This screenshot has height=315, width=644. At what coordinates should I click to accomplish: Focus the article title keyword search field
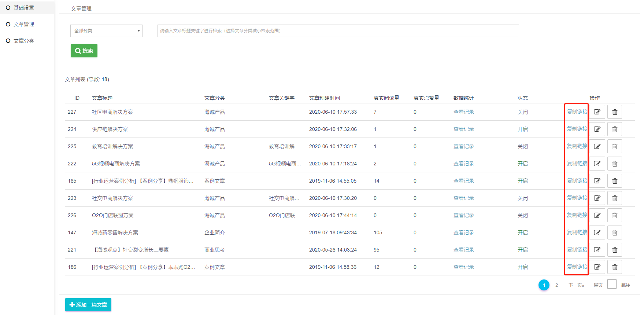(338, 31)
